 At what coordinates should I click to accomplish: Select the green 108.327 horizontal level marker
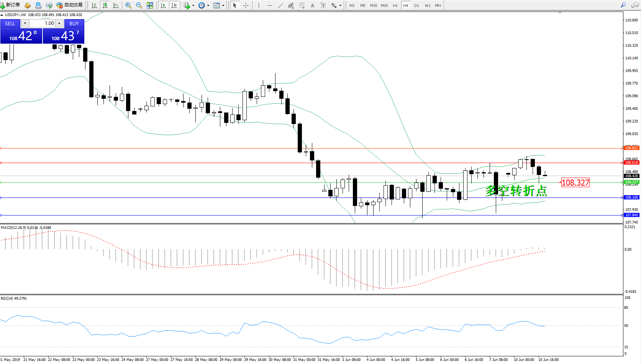tap(631, 182)
